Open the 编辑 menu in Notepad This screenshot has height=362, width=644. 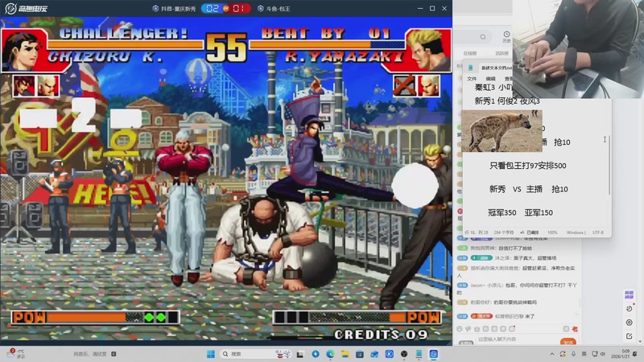tap(490, 79)
